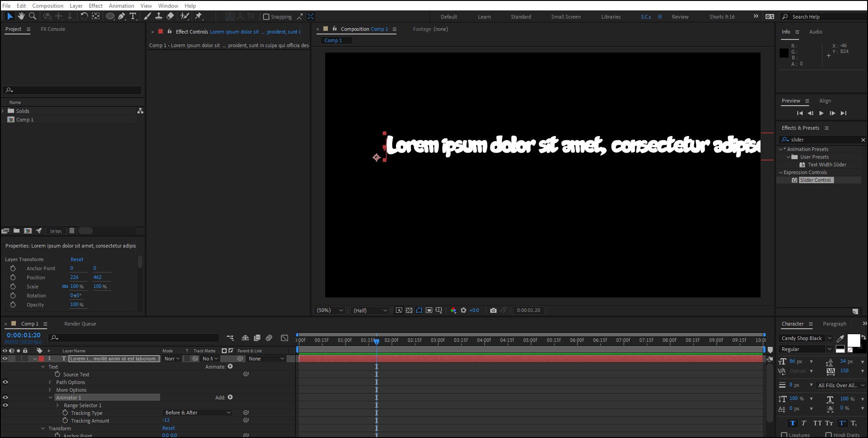Click Reset next to Layer Transform properties
The image size is (868, 438).
pos(77,259)
